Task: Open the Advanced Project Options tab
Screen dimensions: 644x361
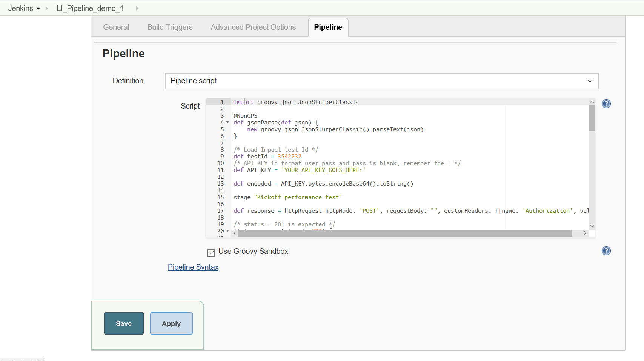Action: [x=253, y=27]
